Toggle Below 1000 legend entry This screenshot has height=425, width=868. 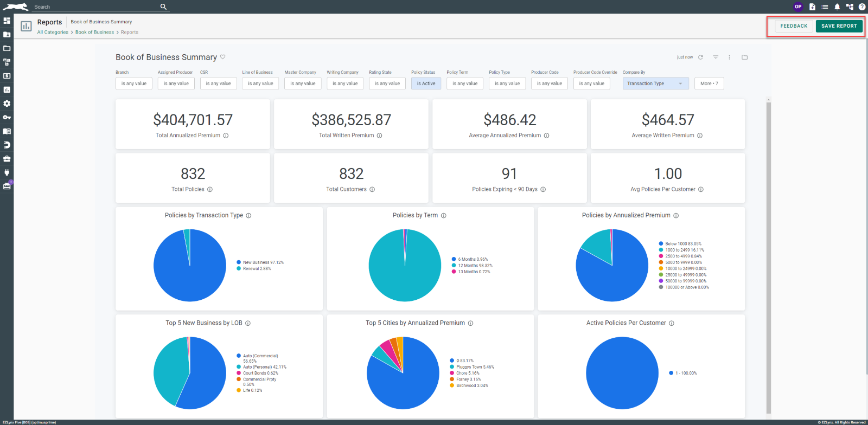tap(680, 244)
